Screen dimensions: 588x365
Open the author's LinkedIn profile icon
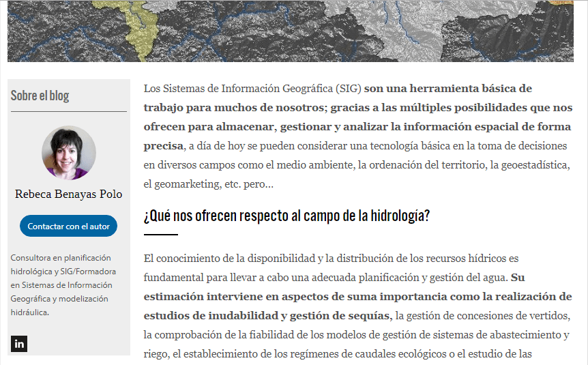19,344
